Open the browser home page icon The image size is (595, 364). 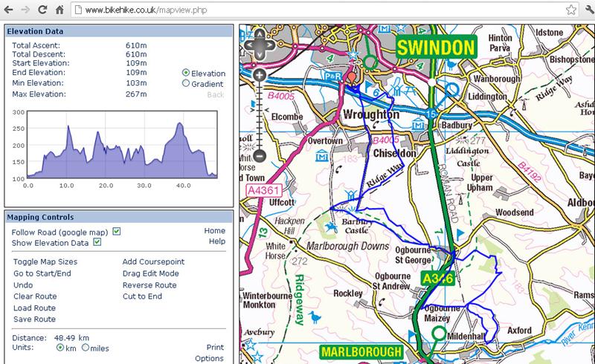click(59, 10)
